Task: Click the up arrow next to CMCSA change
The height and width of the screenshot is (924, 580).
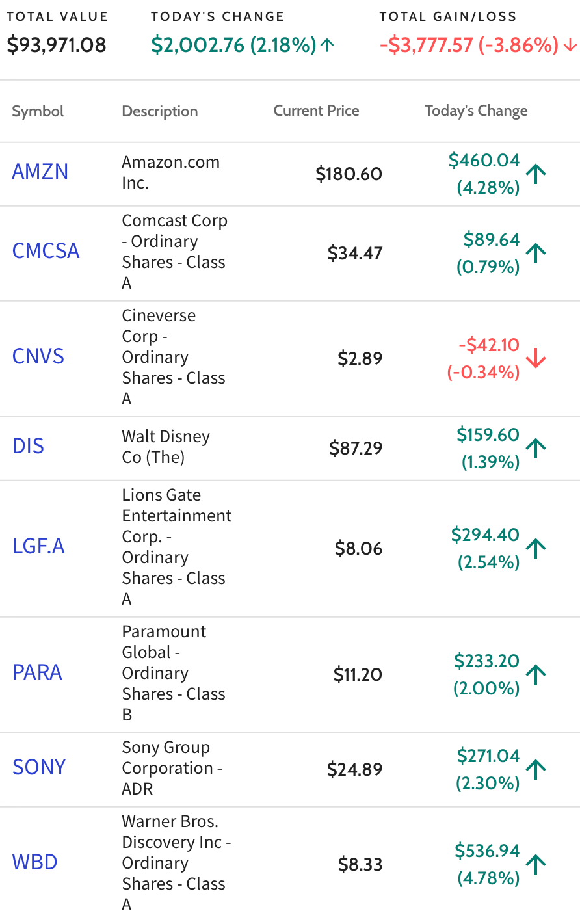Action: tap(536, 253)
